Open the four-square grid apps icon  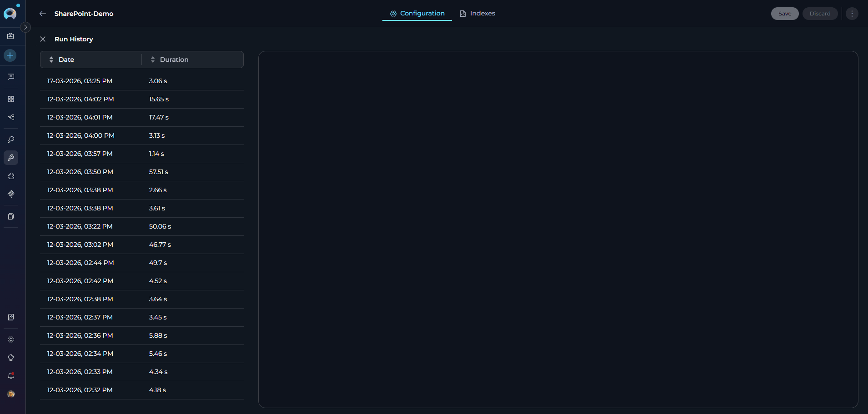[x=11, y=99]
